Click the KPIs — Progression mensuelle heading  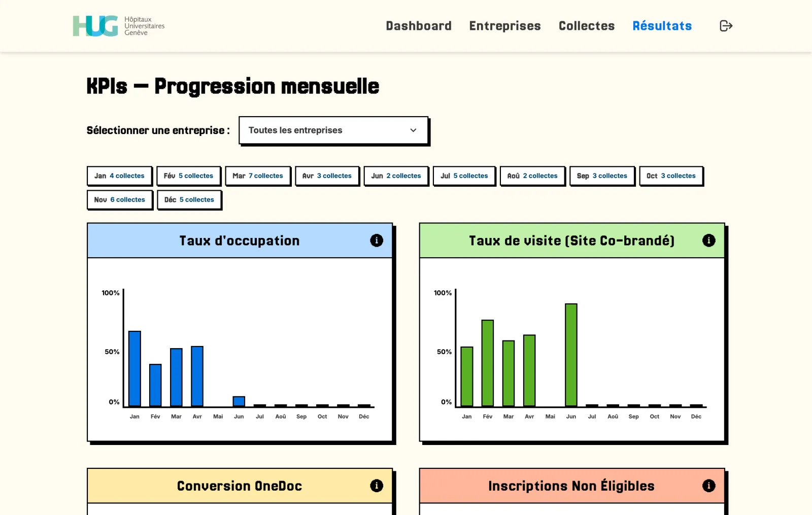(233, 86)
